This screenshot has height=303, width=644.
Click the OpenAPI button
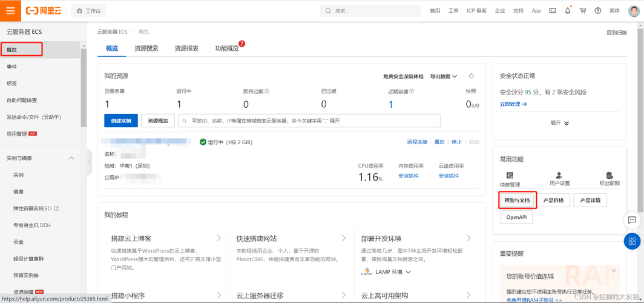517,217
